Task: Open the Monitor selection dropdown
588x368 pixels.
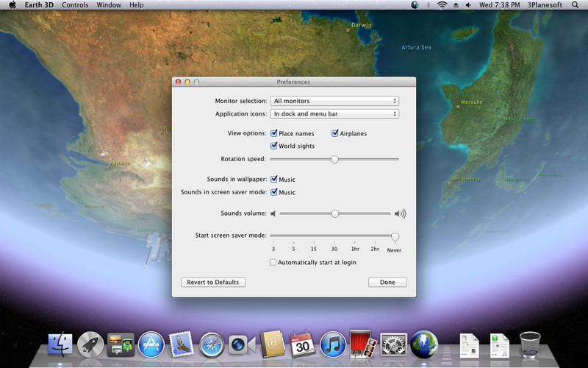Action: coord(334,101)
